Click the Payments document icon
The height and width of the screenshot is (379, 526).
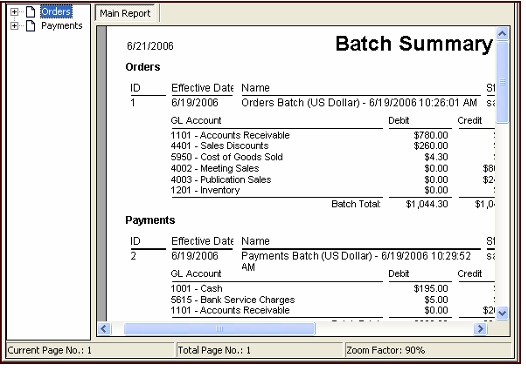coord(31,26)
